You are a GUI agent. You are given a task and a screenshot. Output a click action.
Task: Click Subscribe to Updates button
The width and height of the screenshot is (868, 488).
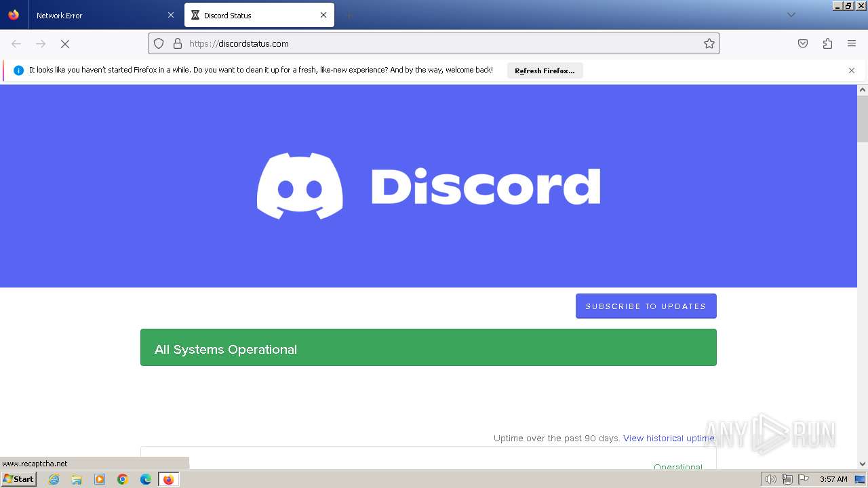point(646,306)
